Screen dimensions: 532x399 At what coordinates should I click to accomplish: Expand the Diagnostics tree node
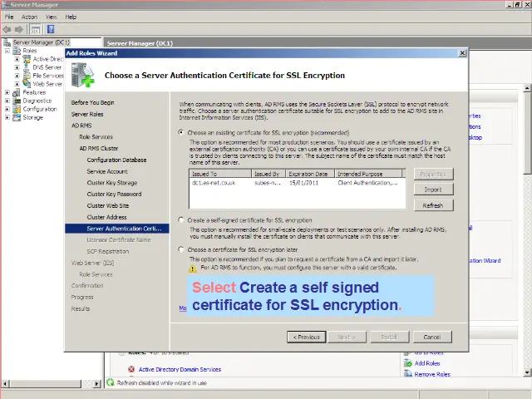click(7, 101)
